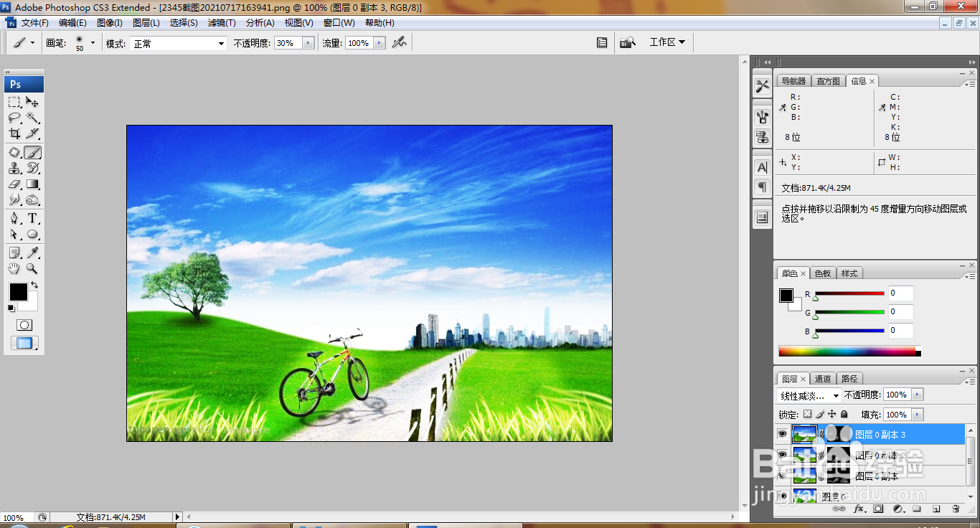This screenshot has width=980, height=528.
Task: Switch to the 通道 tab
Action: coord(823,379)
